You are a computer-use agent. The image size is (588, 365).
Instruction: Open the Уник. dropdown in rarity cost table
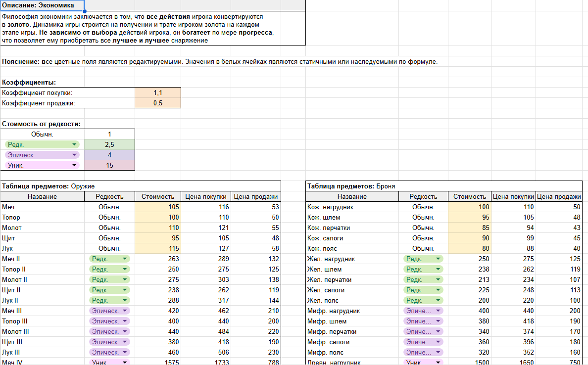tap(74, 166)
